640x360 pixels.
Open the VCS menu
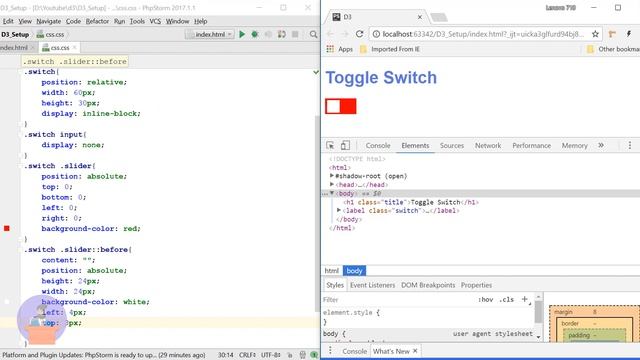pos(155,21)
